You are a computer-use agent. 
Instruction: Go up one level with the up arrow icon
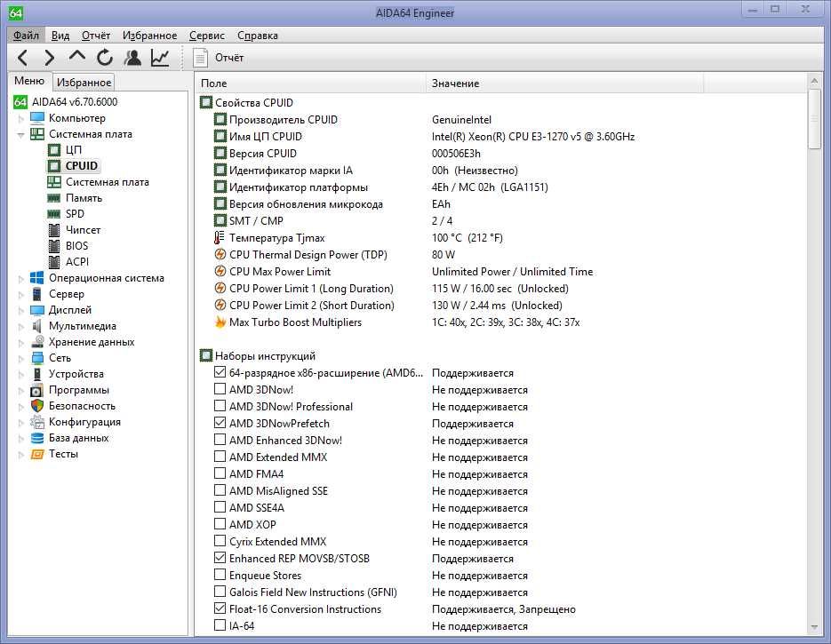[76, 56]
